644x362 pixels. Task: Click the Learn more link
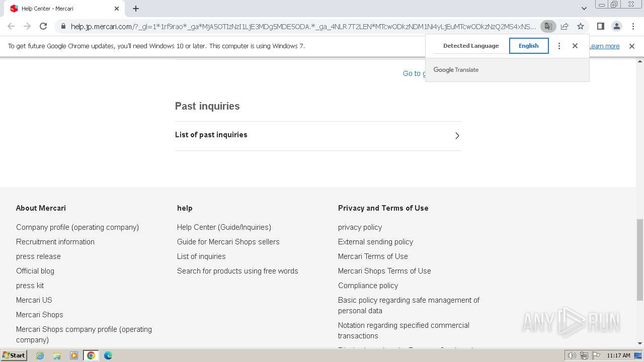604,46
